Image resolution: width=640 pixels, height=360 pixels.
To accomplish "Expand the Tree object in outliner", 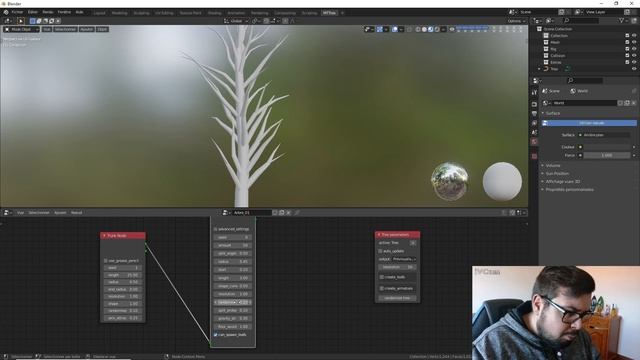I will click(539, 69).
